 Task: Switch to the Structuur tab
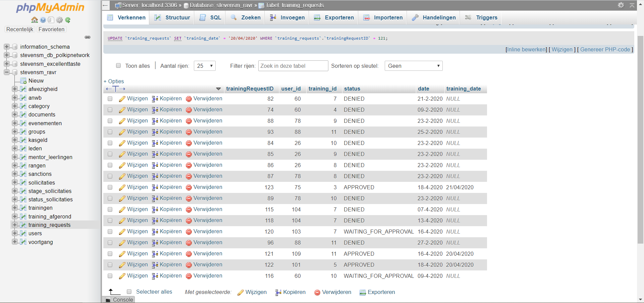tap(172, 17)
